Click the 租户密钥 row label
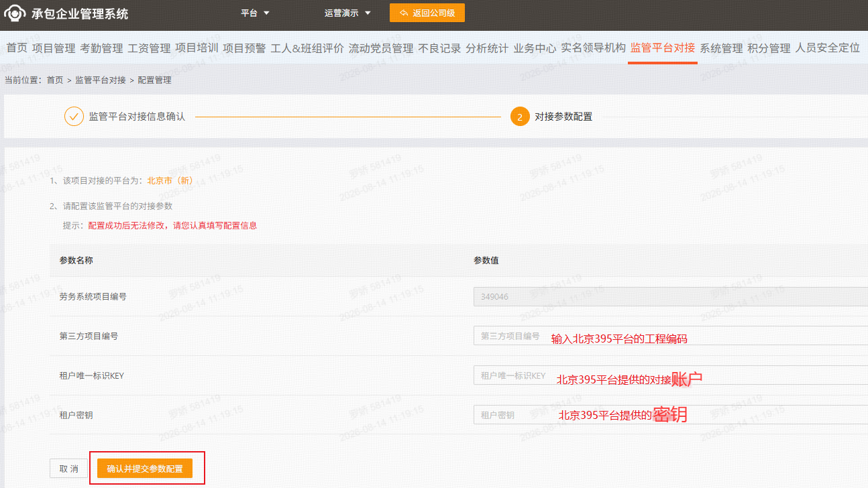 coord(76,415)
